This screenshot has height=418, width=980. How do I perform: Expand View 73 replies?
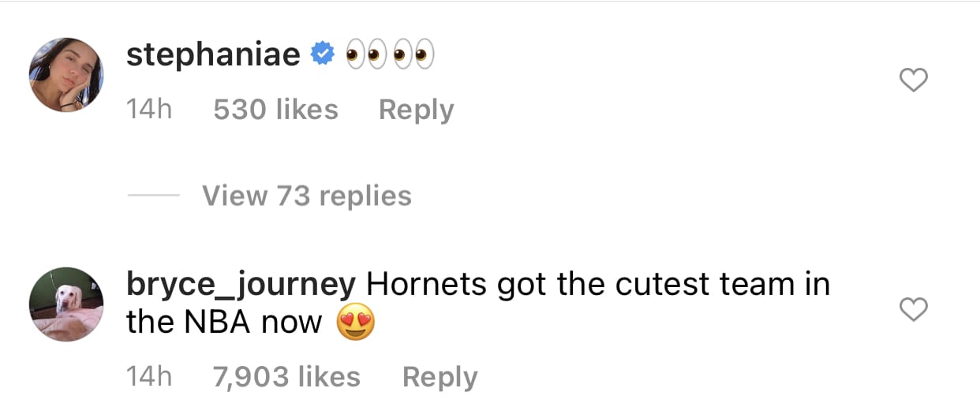pos(307,196)
